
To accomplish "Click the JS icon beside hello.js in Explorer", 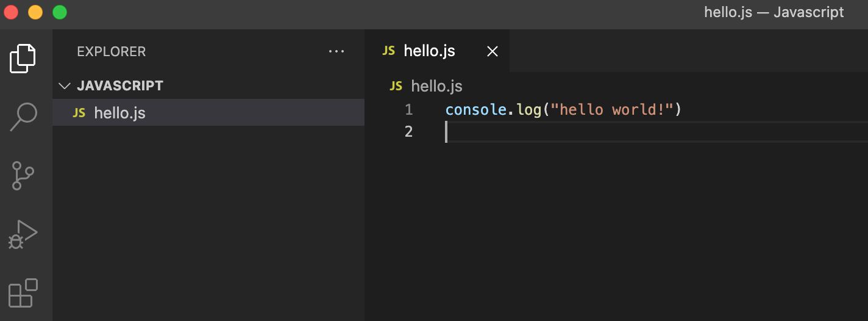I will click(x=79, y=113).
